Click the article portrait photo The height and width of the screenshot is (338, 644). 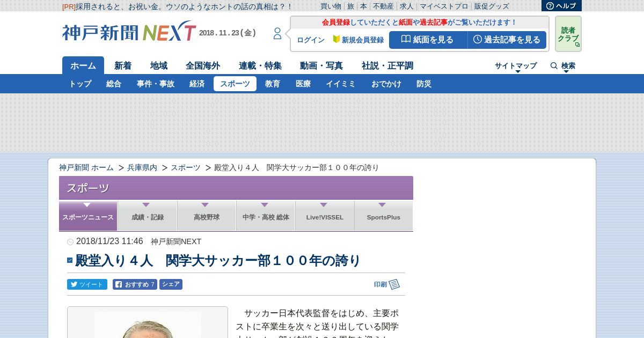pos(148,325)
